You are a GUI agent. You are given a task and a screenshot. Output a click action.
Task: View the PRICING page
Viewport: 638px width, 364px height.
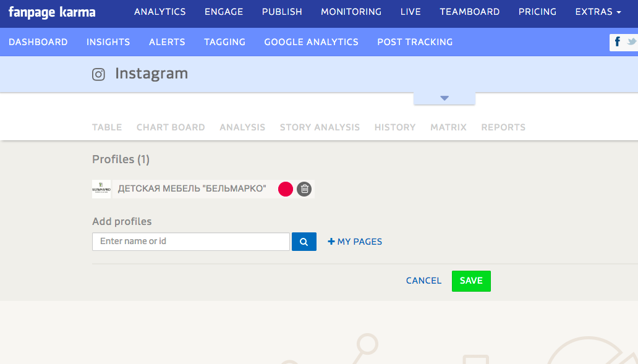click(537, 12)
